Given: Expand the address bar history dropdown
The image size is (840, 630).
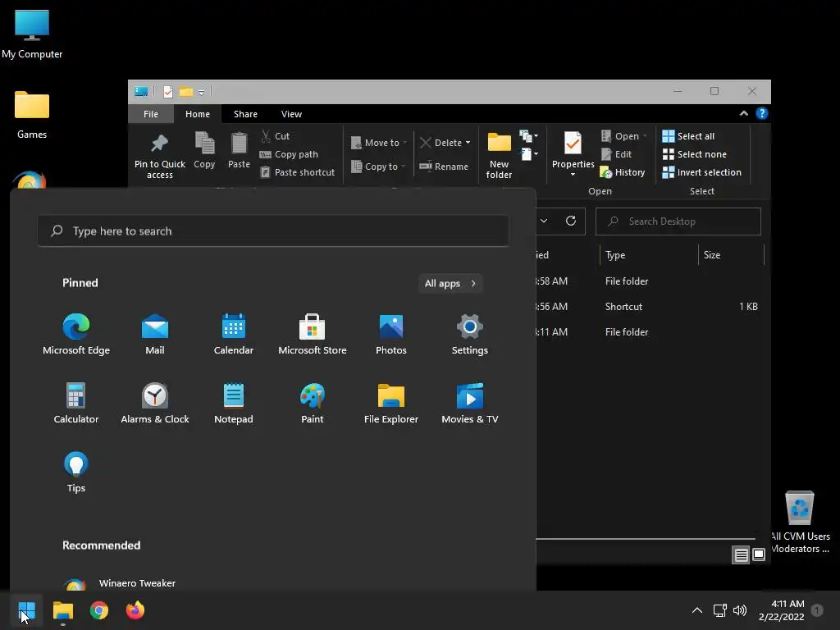Looking at the screenshot, I should [x=544, y=221].
